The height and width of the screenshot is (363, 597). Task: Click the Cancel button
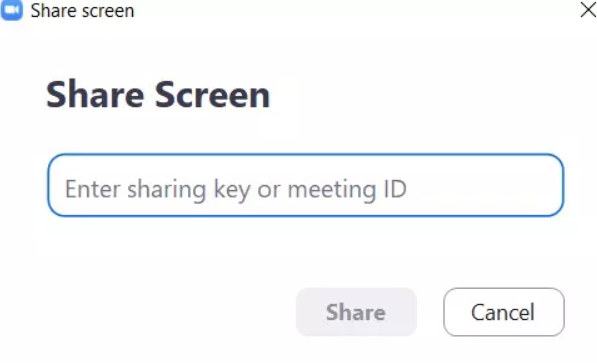[x=503, y=312]
